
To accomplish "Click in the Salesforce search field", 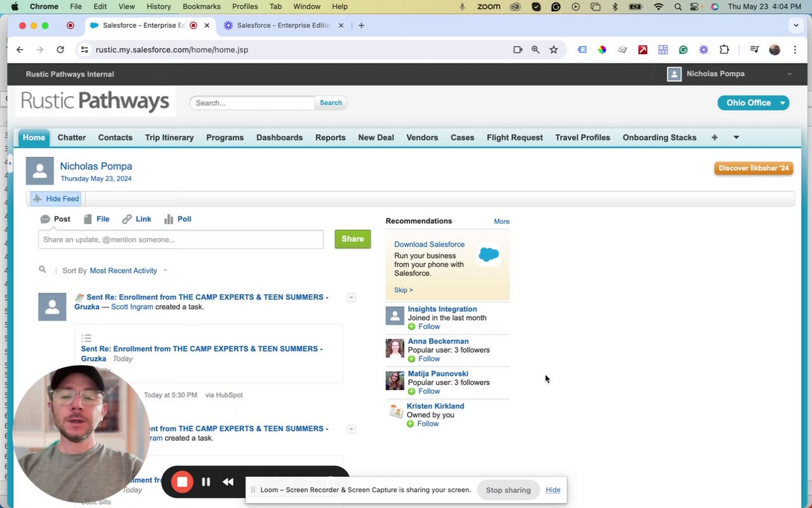I will point(252,103).
